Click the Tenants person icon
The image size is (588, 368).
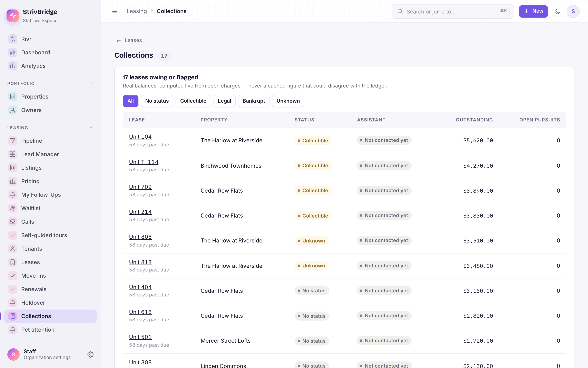13,249
